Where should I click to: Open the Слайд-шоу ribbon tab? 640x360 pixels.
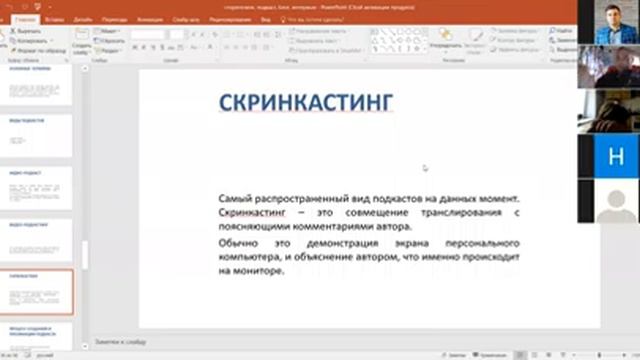pos(186,20)
